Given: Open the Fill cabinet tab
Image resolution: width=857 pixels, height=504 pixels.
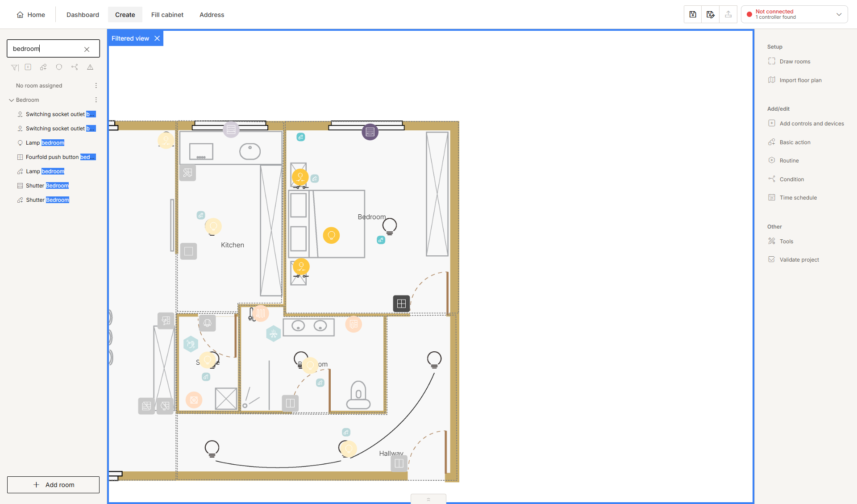Looking at the screenshot, I should [x=167, y=15].
